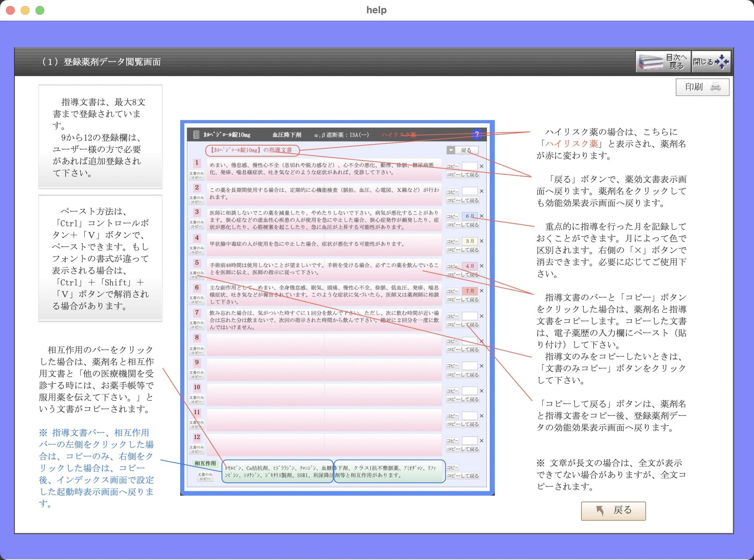
Task: Select the blue 6月 month field
Action: 470,216
